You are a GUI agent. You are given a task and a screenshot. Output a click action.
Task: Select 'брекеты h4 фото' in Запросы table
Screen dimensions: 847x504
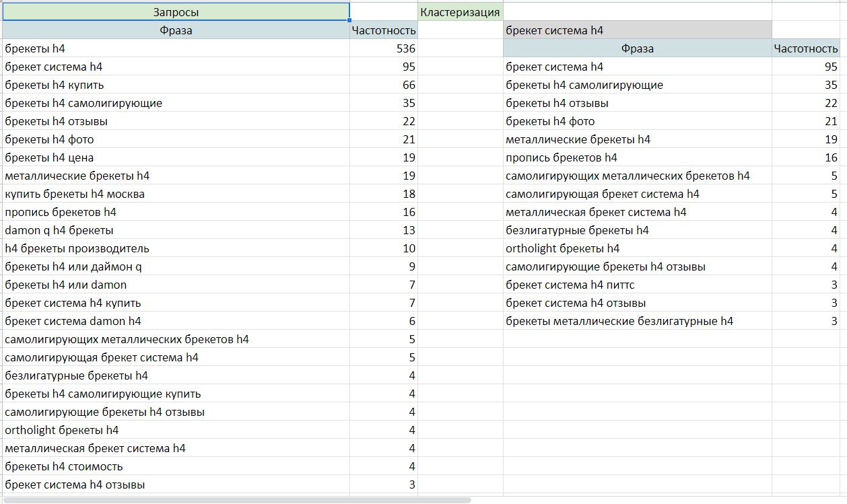click(176, 139)
